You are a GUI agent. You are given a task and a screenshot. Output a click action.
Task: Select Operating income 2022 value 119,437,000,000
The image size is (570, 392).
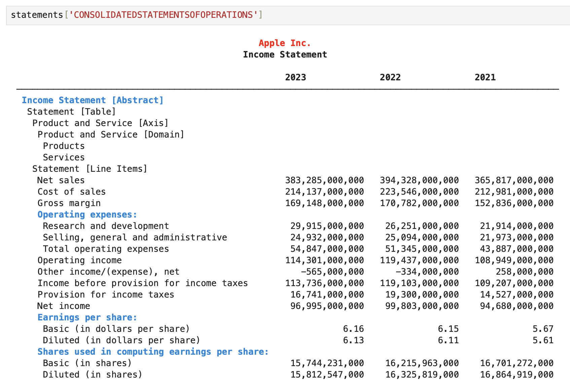[419, 260]
